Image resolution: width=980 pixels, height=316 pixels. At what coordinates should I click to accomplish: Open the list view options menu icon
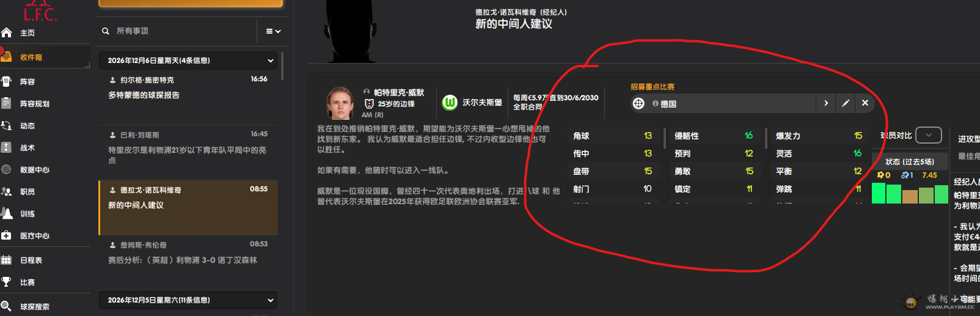[x=273, y=31]
